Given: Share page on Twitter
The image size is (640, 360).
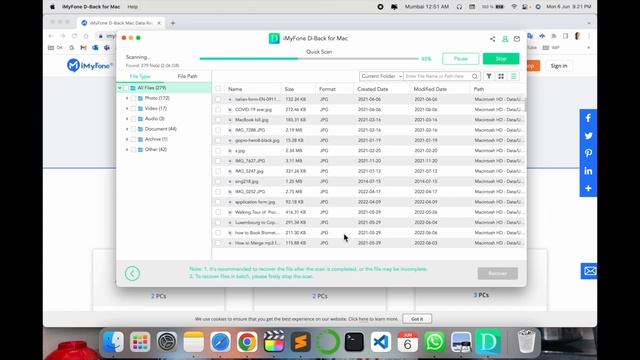Looking at the screenshot, I should [588, 136].
